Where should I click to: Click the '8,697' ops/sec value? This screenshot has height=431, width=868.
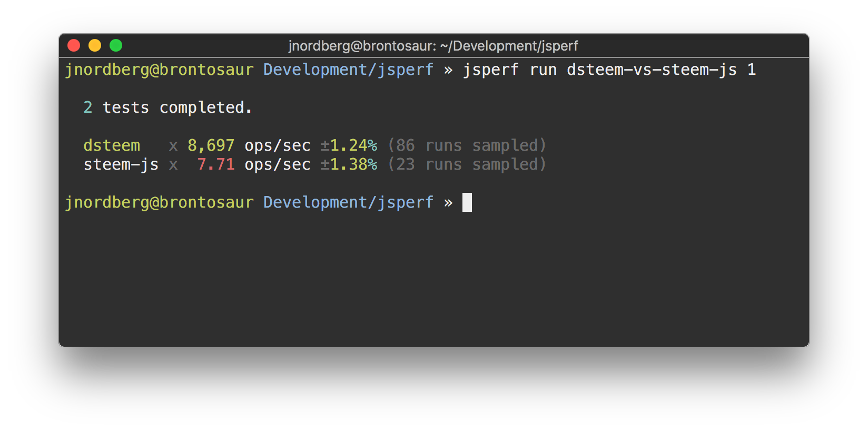pos(211,145)
